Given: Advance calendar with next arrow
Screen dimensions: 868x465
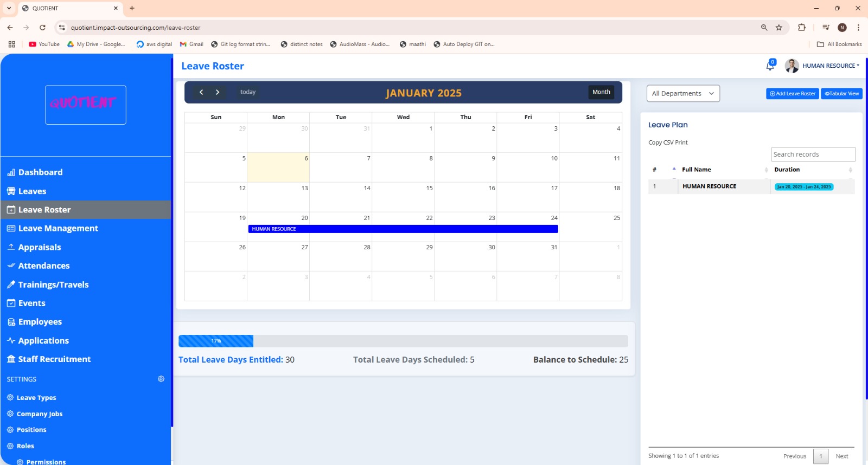Looking at the screenshot, I should click(218, 92).
